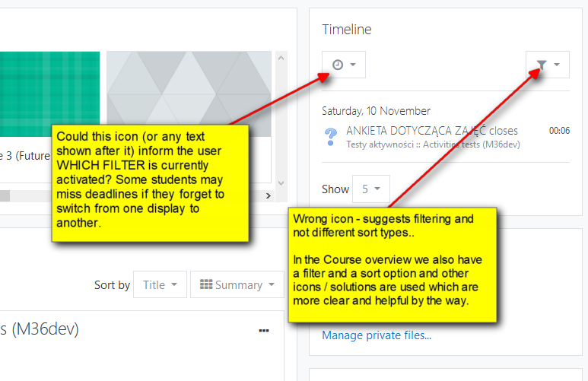Screen dimensions: 588x381
Task: Click the grid icon beside Summary
Action: click(206, 284)
